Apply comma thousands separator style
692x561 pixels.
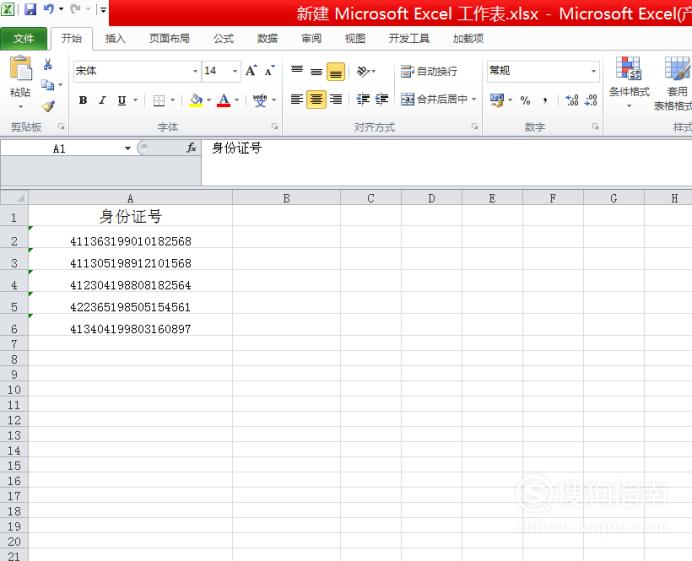(545, 100)
